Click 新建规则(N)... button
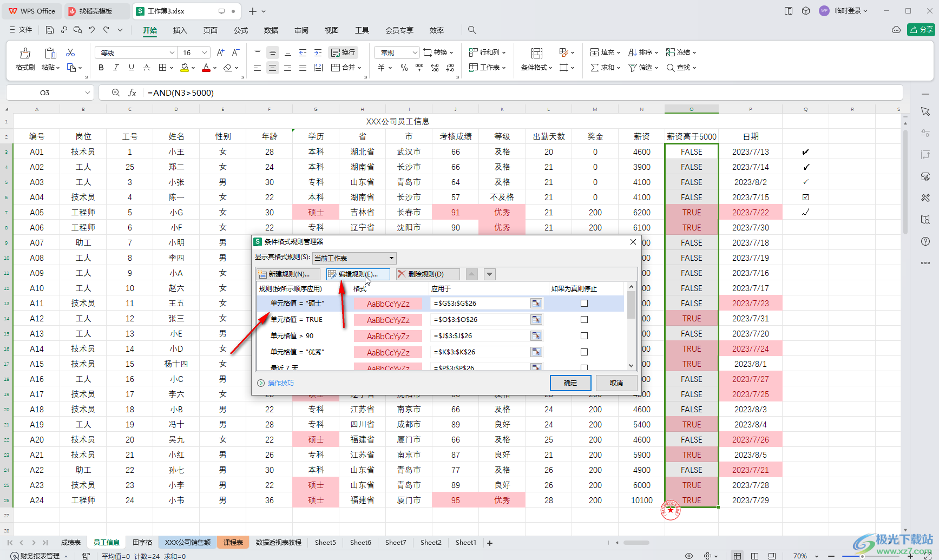Image resolution: width=939 pixels, height=560 pixels. click(288, 274)
